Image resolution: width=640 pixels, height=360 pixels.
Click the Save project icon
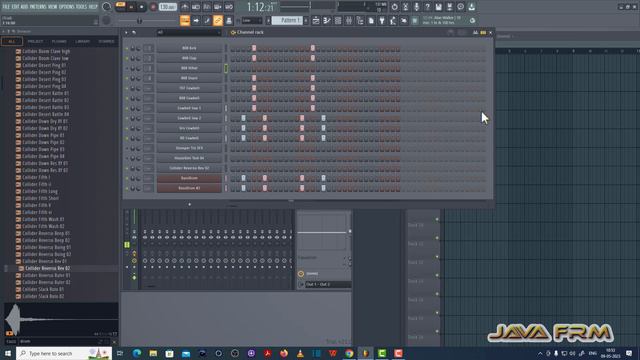pos(438,7)
